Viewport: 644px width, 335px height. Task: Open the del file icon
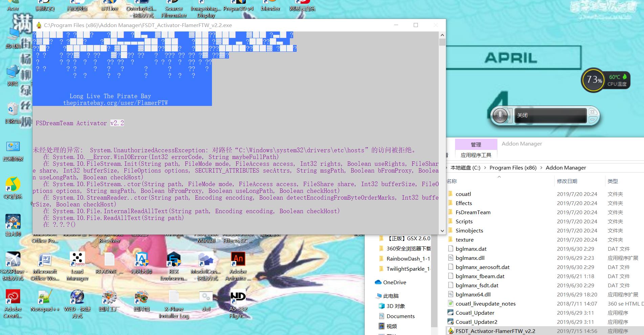tap(206, 301)
